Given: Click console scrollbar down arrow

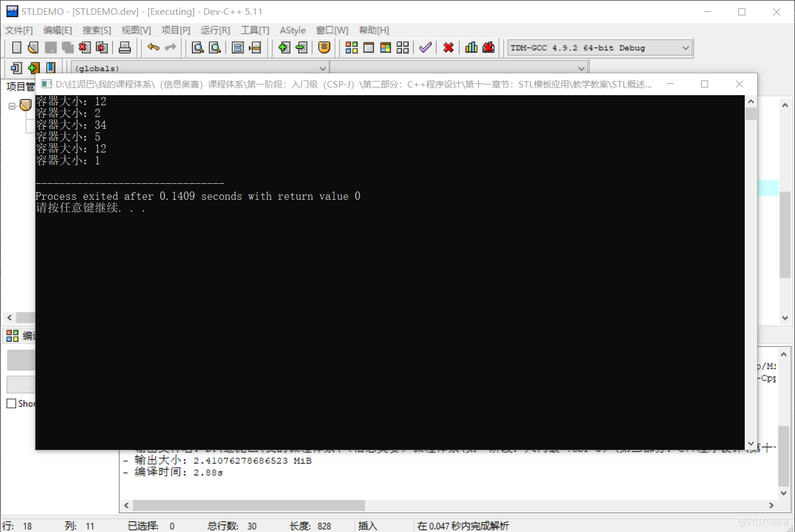Looking at the screenshot, I should pyautogui.click(x=751, y=443).
